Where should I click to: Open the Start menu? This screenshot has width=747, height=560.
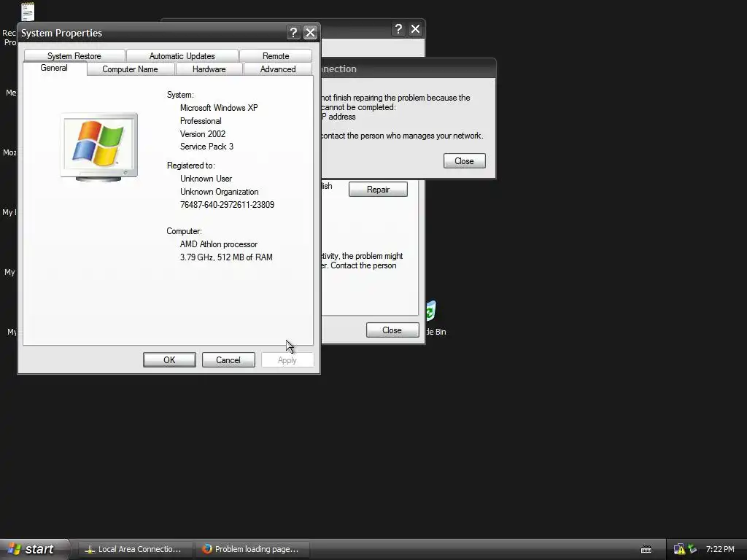coord(34,549)
